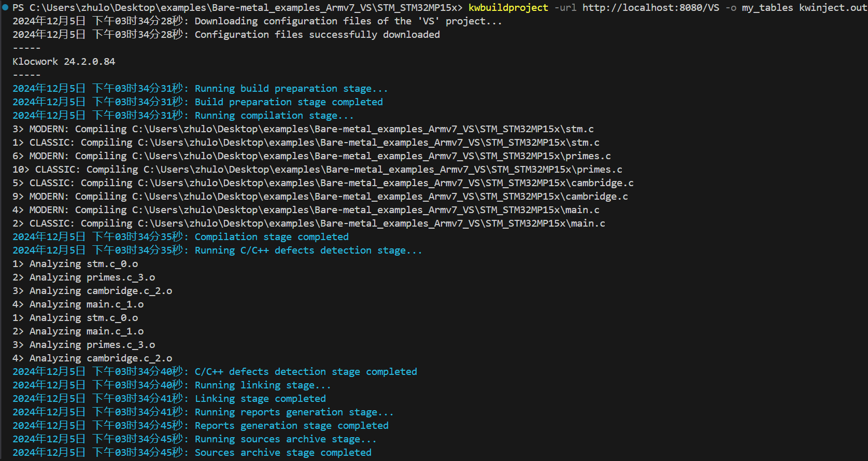Open primes.c path in CLASSIC compiling line
This screenshot has height=461, width=868.
click(x=382, y=170)
